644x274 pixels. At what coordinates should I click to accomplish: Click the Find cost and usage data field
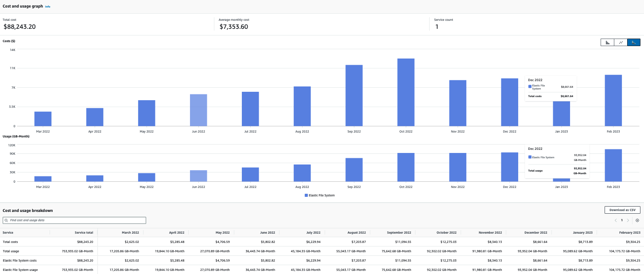(x=74, y=220)
